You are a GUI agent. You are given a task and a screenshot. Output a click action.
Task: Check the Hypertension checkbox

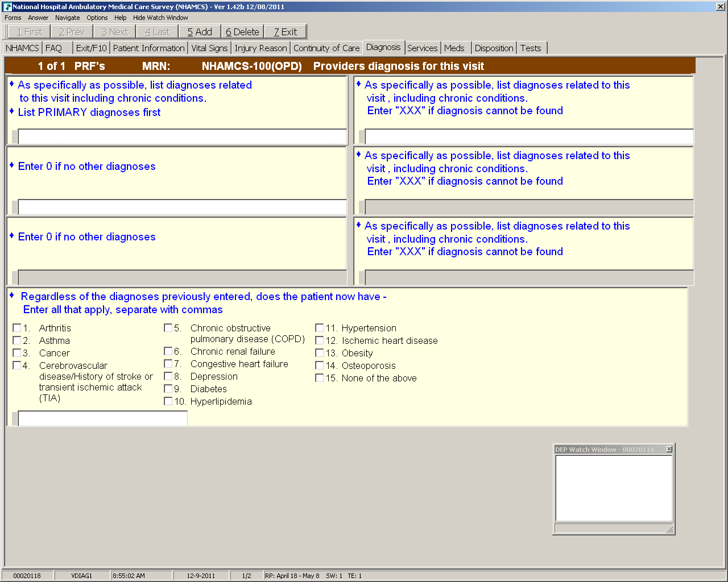(x=320, y=328)
